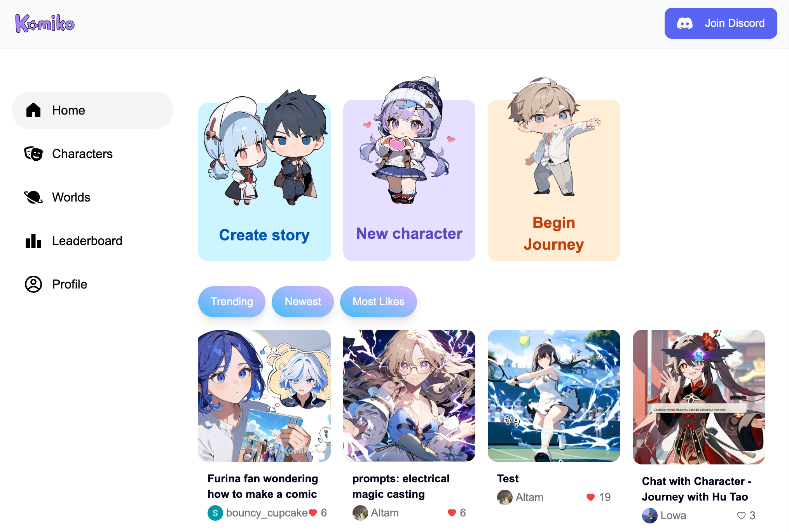Access the Profile section
Screen dimensions: 789x532
click(69, 284)
